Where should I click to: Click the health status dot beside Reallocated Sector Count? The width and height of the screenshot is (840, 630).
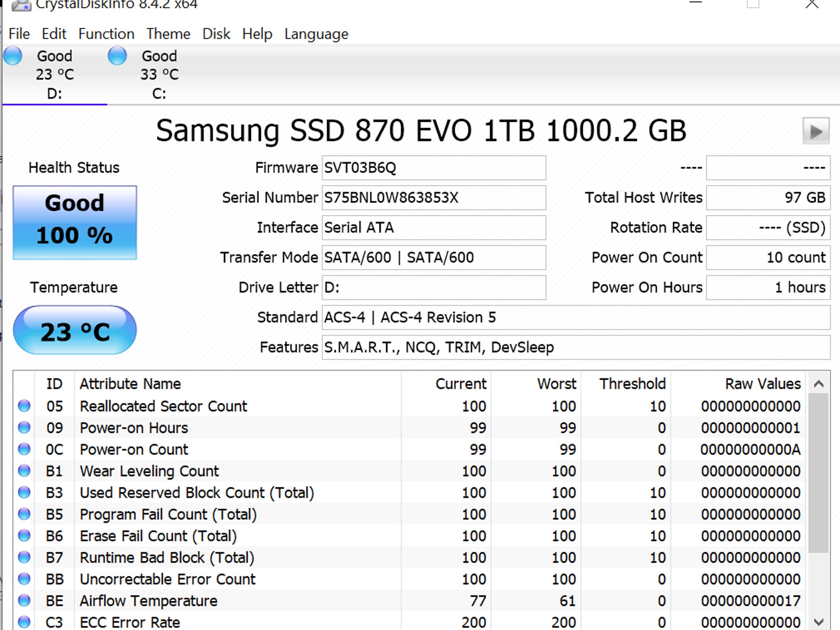coord(24,406)
